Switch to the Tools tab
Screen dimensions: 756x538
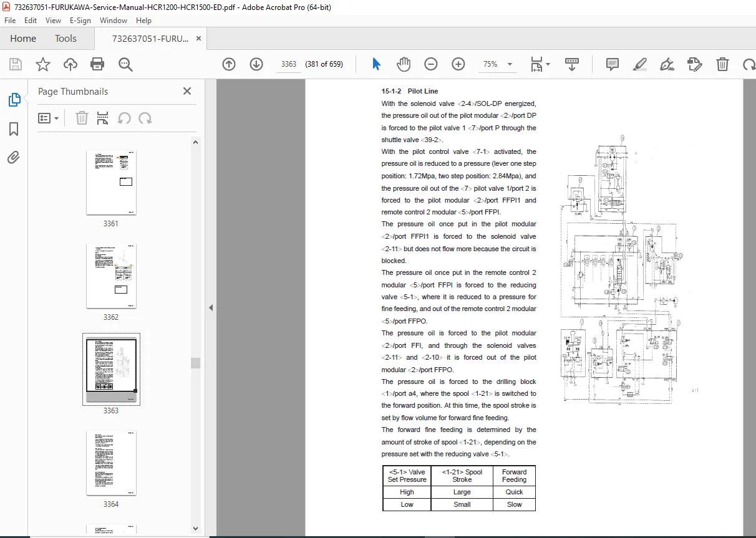coord(65,39)
